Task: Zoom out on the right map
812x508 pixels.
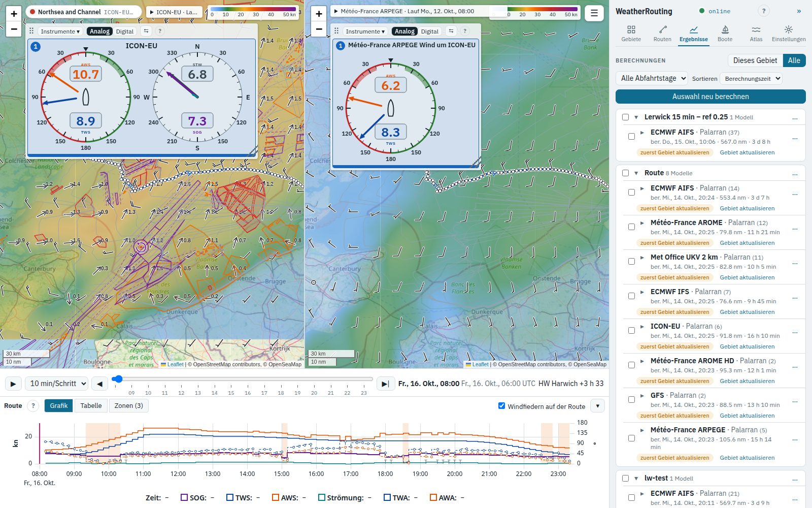Action: [x=319, y=29]
